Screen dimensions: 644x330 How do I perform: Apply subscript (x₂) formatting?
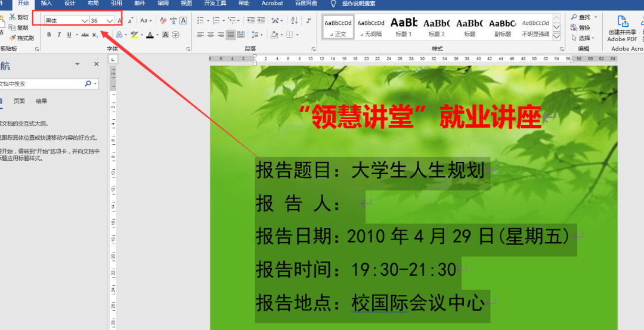point(95,35)
